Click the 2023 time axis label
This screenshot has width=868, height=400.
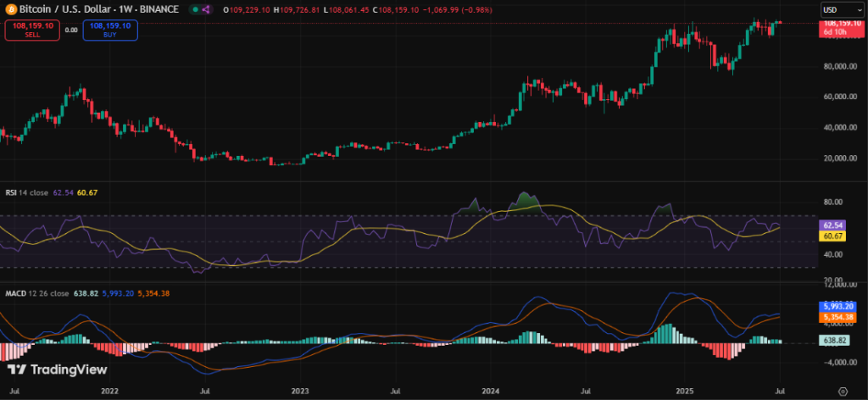[x=300, y=391]
